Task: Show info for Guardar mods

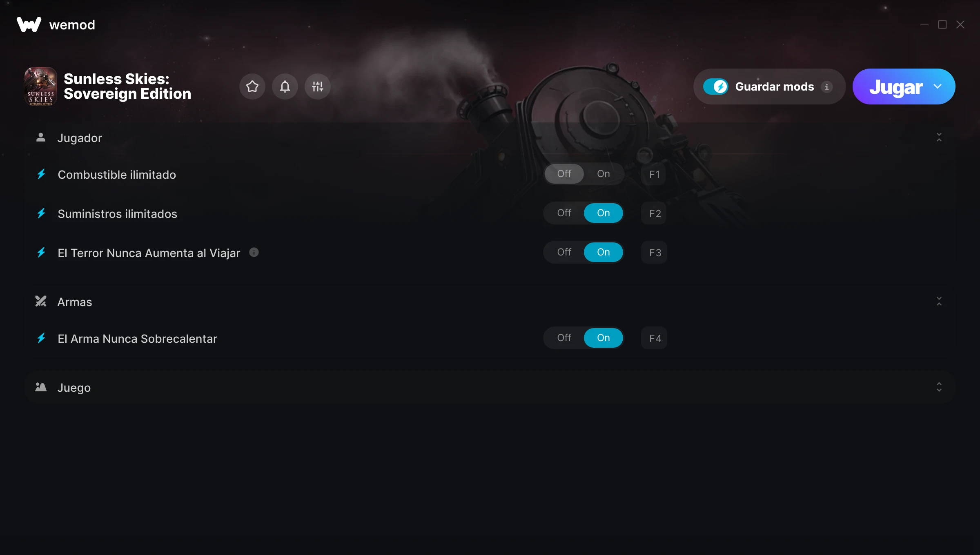Action: tap(827, 87)
